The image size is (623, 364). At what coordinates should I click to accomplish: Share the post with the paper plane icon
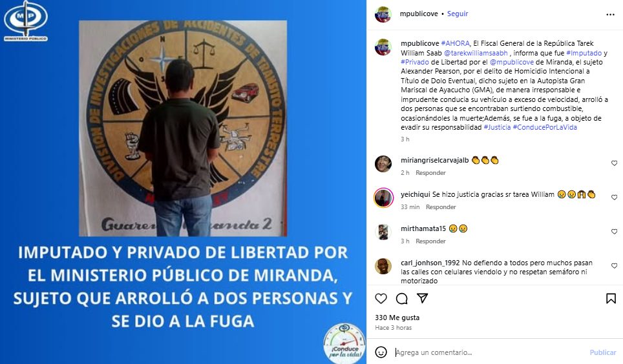point(423,298)
